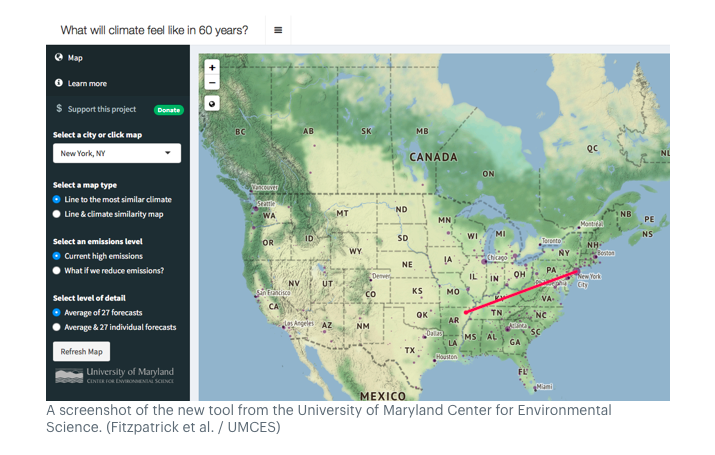Open the Map menu item
This screenshot has width=715, height=455.
pos(75,58)
